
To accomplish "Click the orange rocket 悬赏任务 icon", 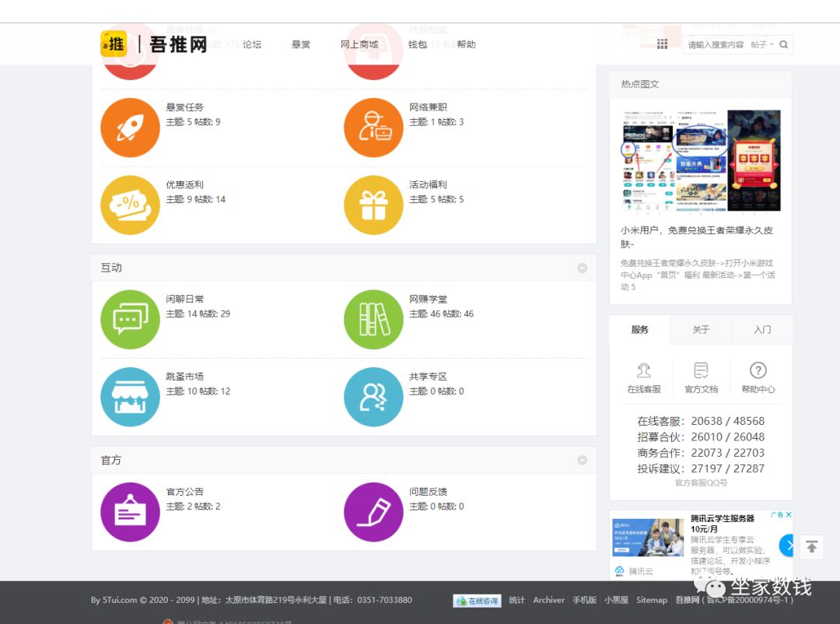I will (130, 128).
